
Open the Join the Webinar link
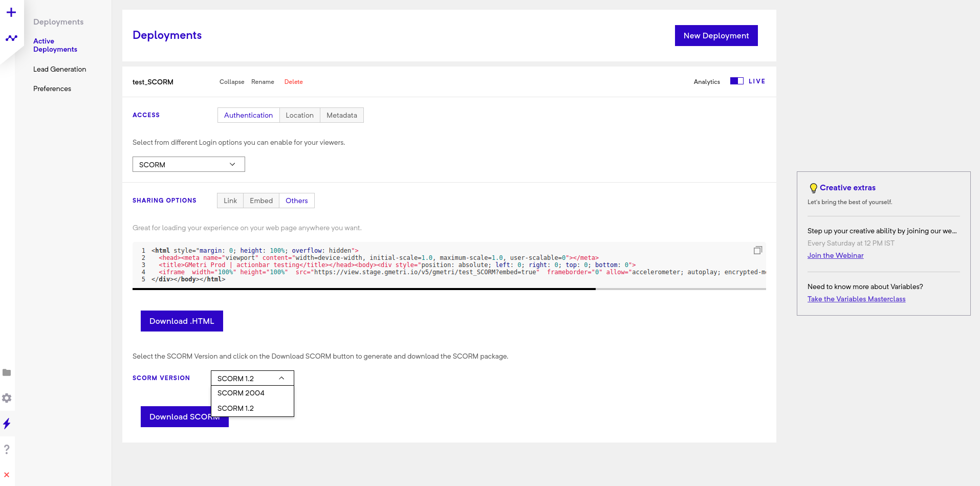pos(835,255)
